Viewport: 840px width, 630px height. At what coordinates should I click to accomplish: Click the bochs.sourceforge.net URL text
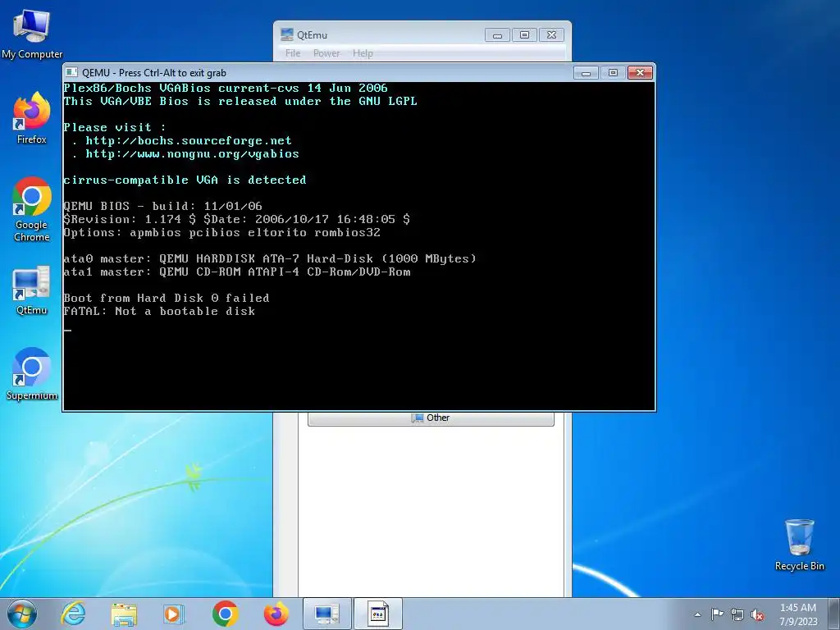189,140
